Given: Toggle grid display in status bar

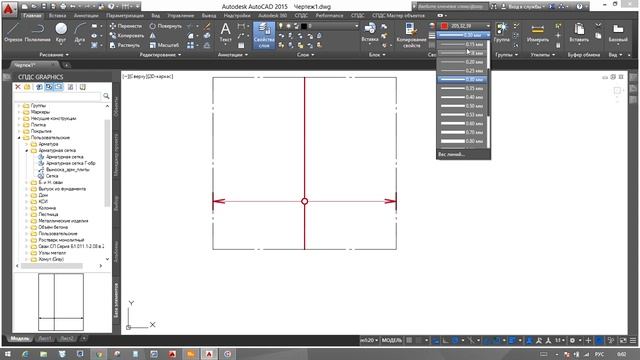Looking at the screenshot, I should [409, 340].
